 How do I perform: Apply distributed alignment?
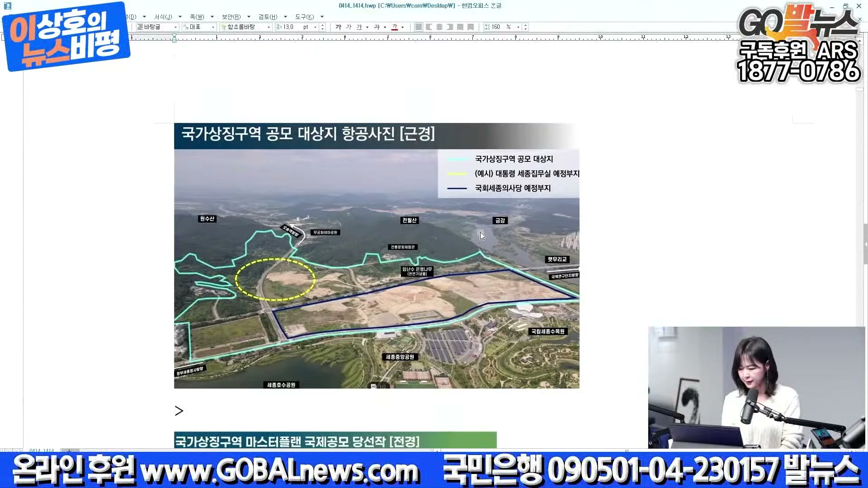(460, 27)
